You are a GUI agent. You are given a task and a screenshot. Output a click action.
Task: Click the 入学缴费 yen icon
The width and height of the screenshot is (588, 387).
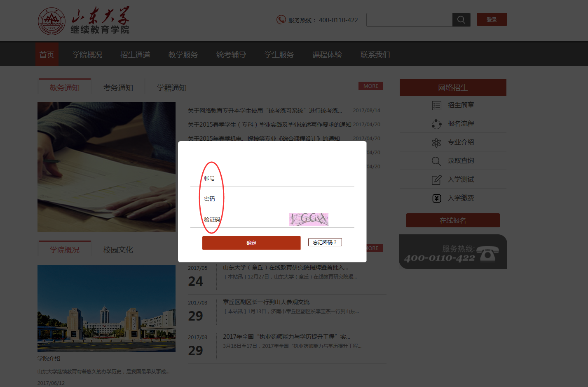pos(437,198)
